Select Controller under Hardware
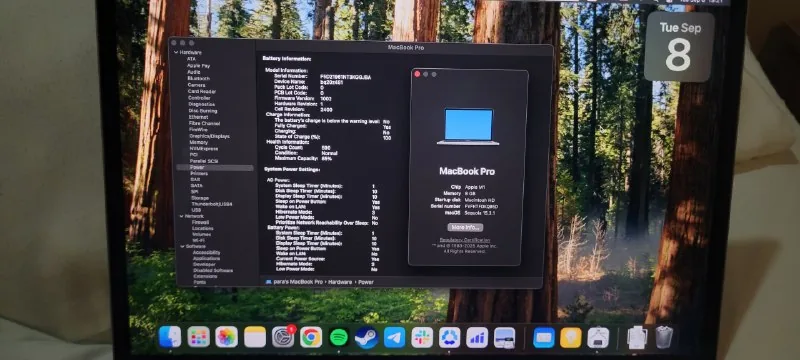This screenshot has height=360, width=800. (x=199, y=98)
